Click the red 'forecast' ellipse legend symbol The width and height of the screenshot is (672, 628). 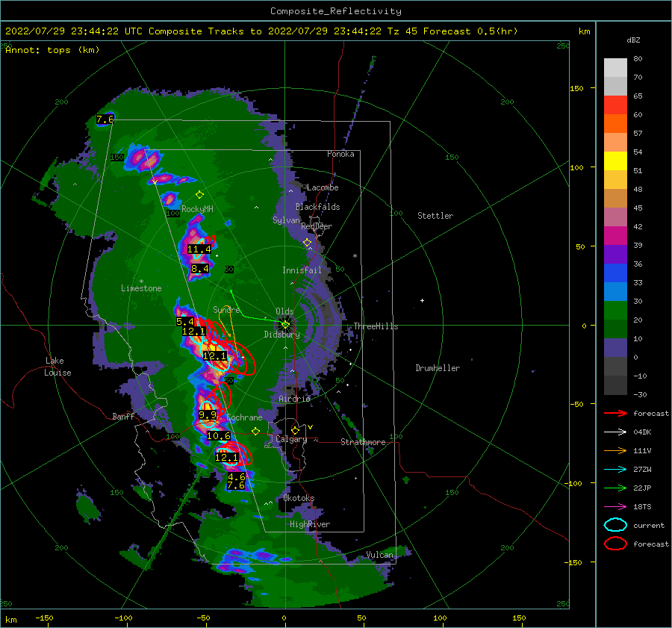click(x=615, y=544)
